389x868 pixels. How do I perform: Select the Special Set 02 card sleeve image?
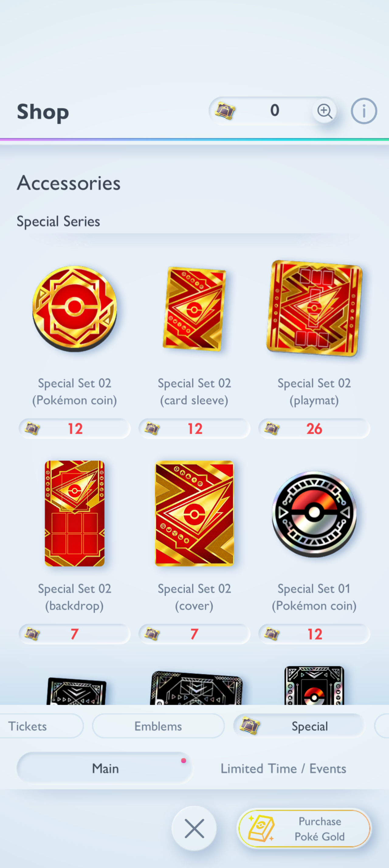pos(194,309)
